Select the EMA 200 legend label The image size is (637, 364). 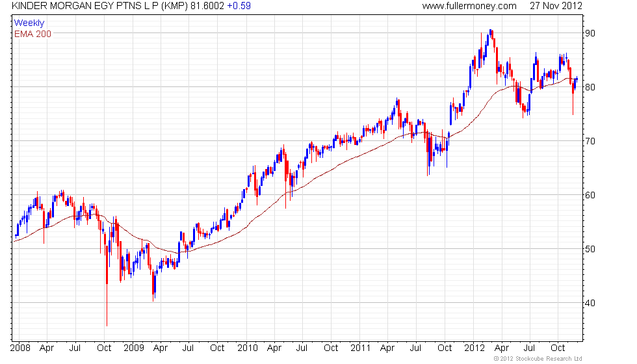coord(32,34)
